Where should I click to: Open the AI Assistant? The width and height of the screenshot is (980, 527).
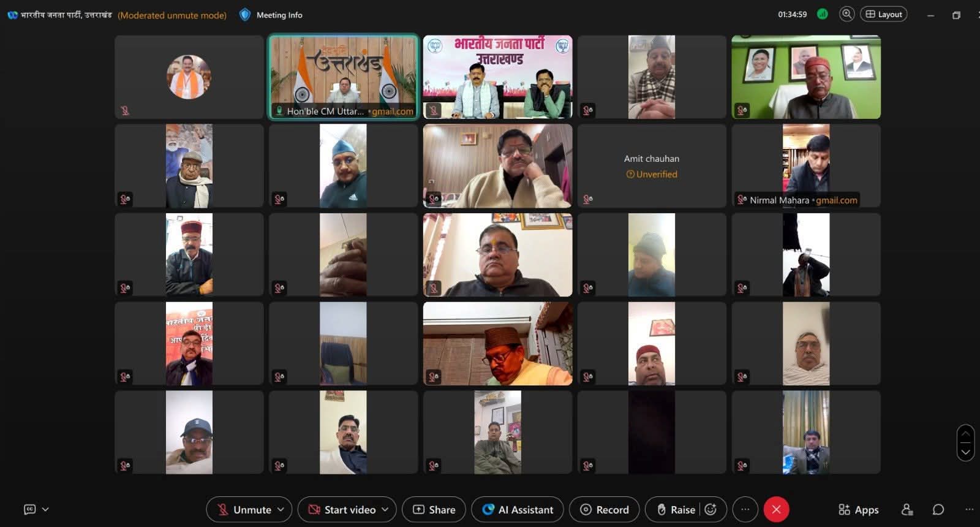[518, 510]
